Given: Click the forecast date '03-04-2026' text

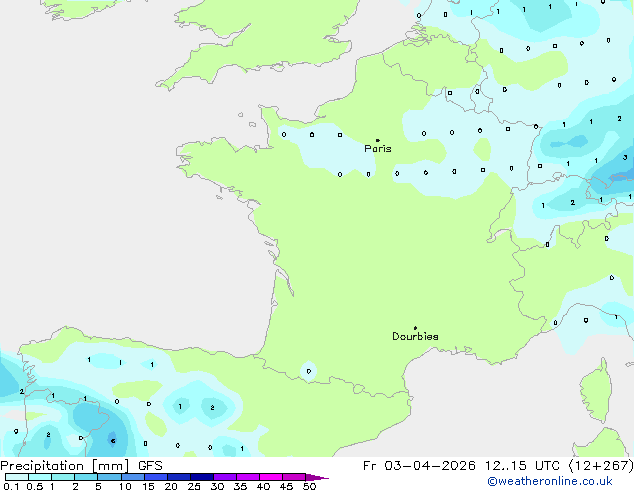Looking at the screenshot, I should (x=430, y=466).
